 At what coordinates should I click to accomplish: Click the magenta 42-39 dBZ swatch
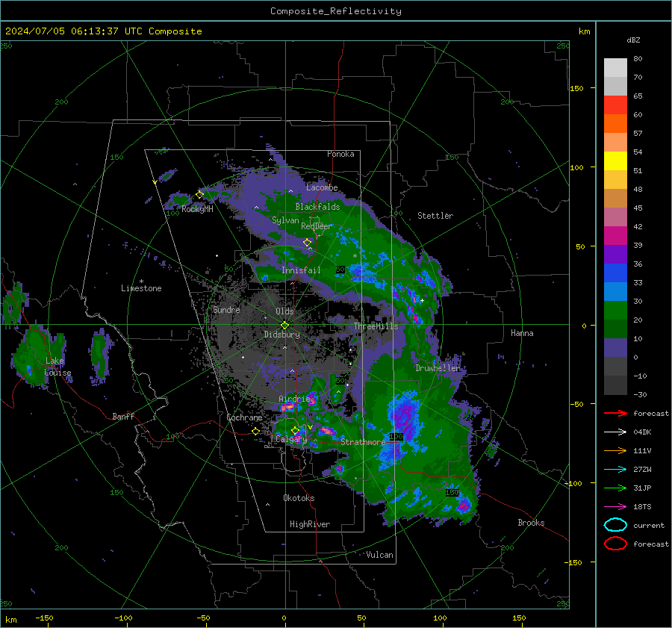click(615, 236)
